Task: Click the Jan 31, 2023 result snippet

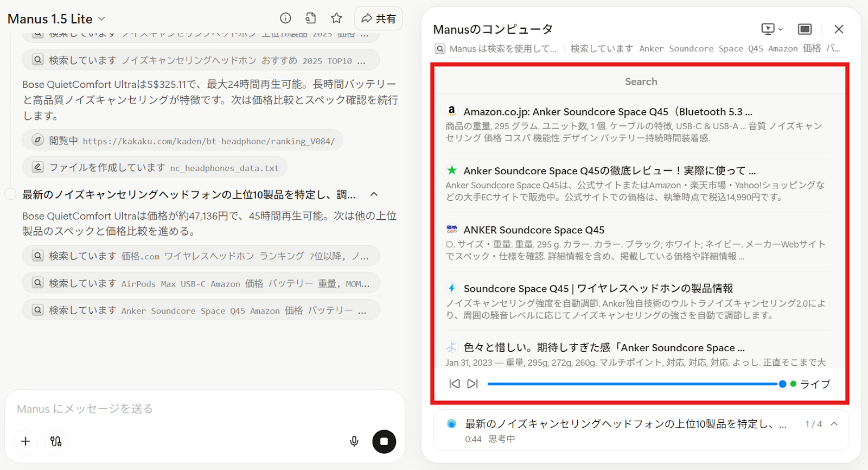Action: 636,362
